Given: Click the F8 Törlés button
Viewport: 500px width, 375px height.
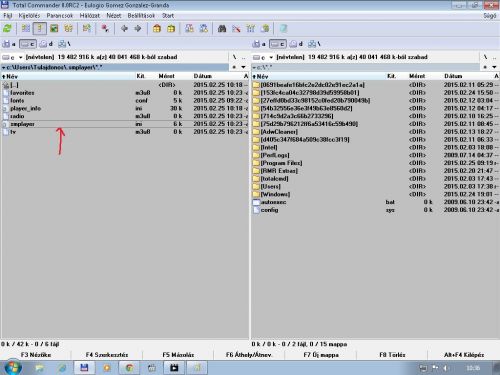Looking at the screenshot, I should [392, 355].
